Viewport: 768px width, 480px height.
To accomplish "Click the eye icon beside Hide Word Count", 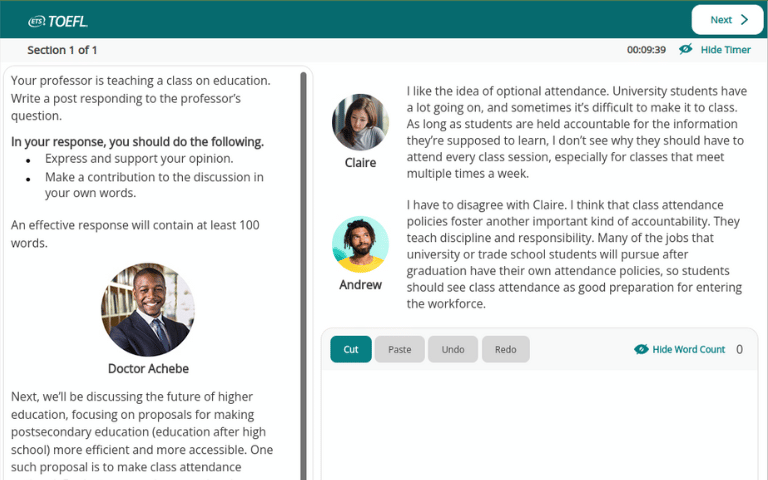I will pos(641,350).
